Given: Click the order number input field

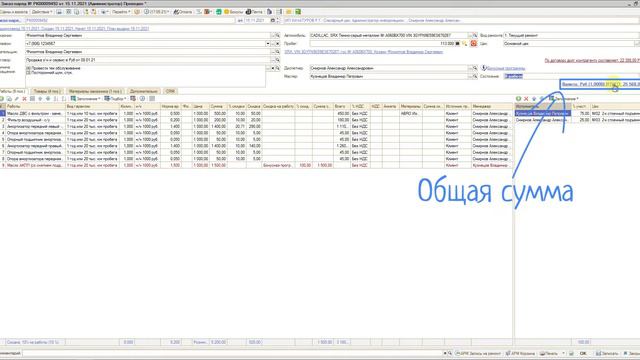Looking at the screenshot, I should 130,20.
